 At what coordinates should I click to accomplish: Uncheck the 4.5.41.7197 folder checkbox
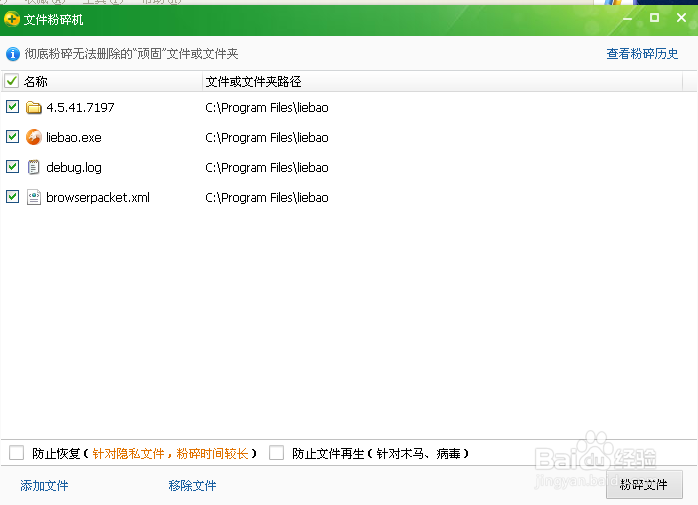pos(12,107)
